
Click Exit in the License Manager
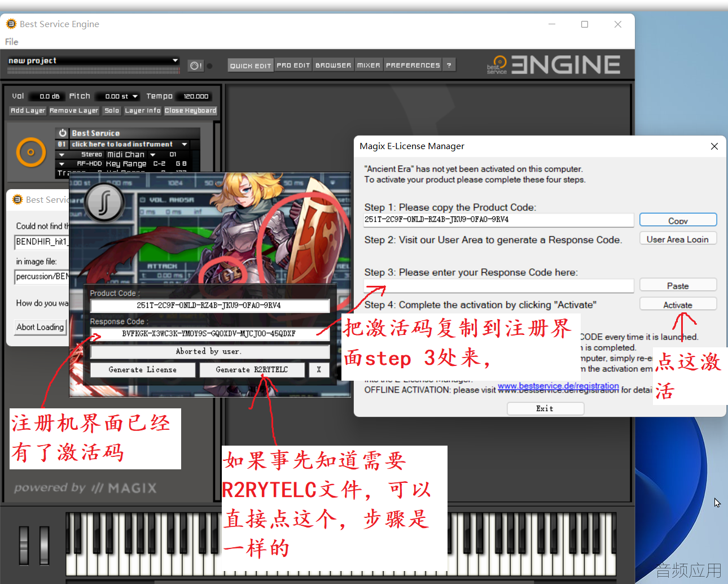pyautogui.click(x=545, y=408)
